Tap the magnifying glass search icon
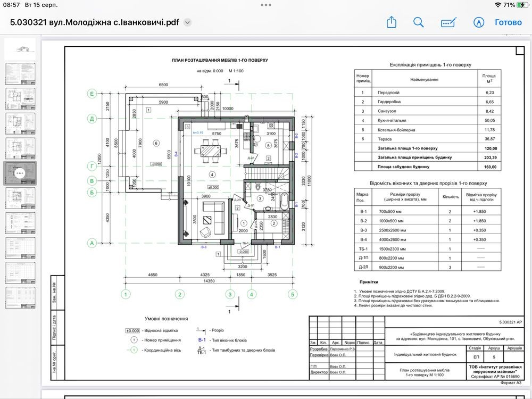This screenshot has height=399, width=532. 418,22
